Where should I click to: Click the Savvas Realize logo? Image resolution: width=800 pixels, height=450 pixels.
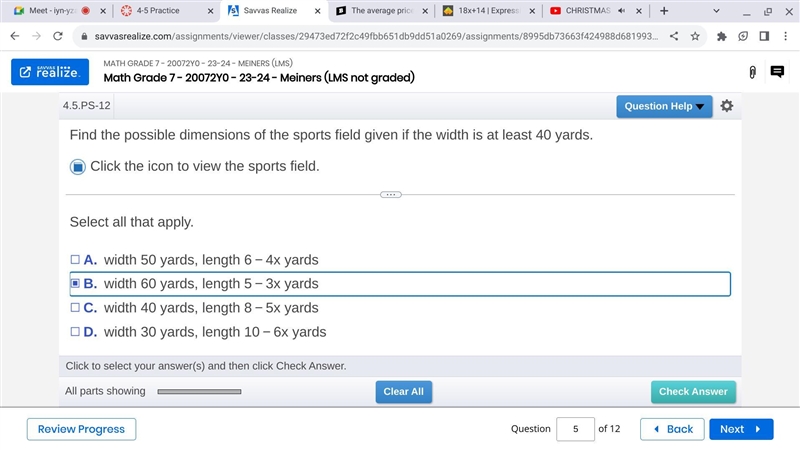[50, 72]
